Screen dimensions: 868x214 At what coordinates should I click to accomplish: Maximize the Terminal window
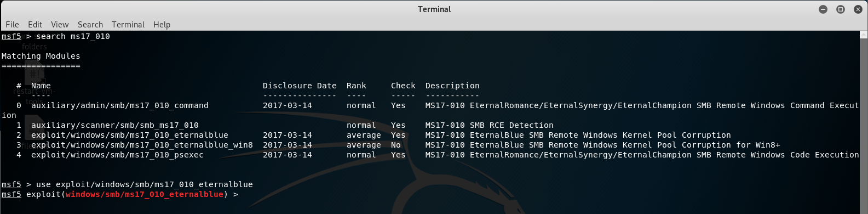[841, 9]
